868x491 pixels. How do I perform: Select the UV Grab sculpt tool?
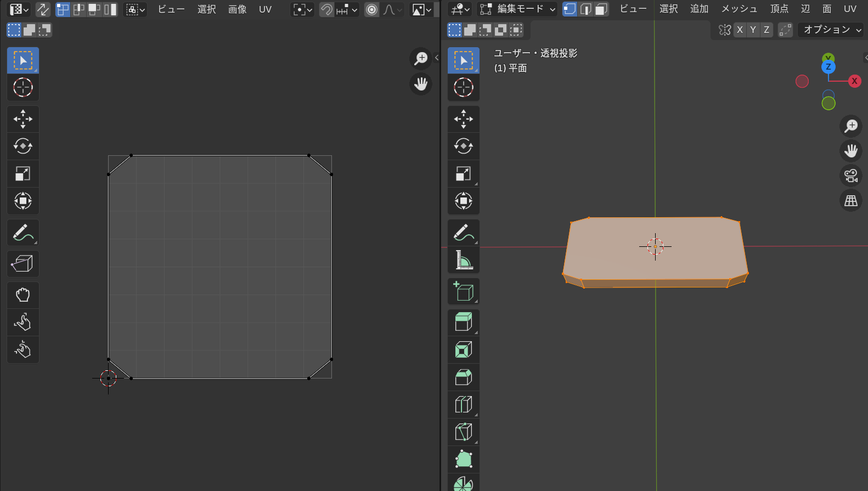click(23, 295)
